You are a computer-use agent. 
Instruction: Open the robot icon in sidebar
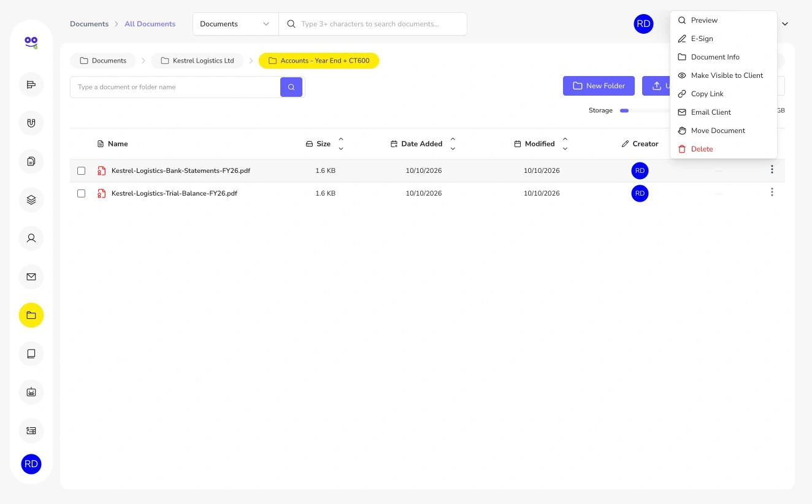point(31,392)
